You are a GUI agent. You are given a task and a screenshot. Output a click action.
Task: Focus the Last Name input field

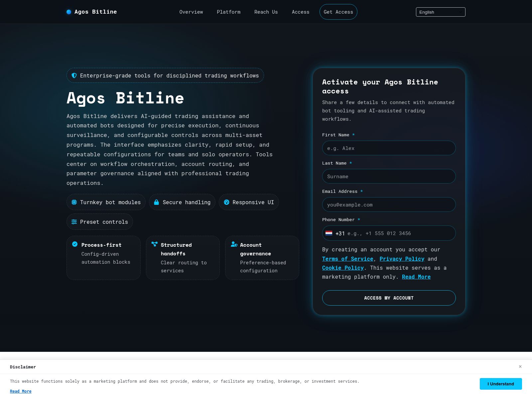click(x=389, y=176)
